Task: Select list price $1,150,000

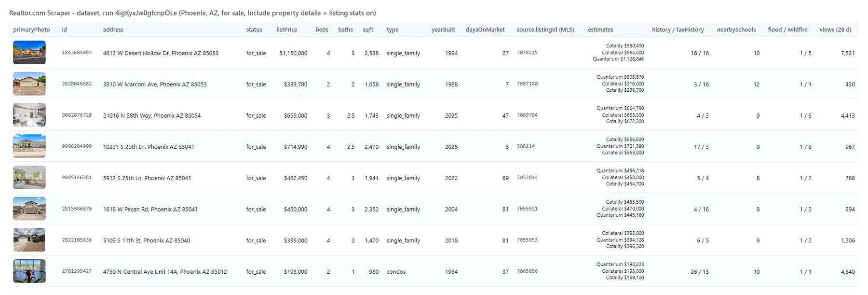Action: (x=293, y=53)
